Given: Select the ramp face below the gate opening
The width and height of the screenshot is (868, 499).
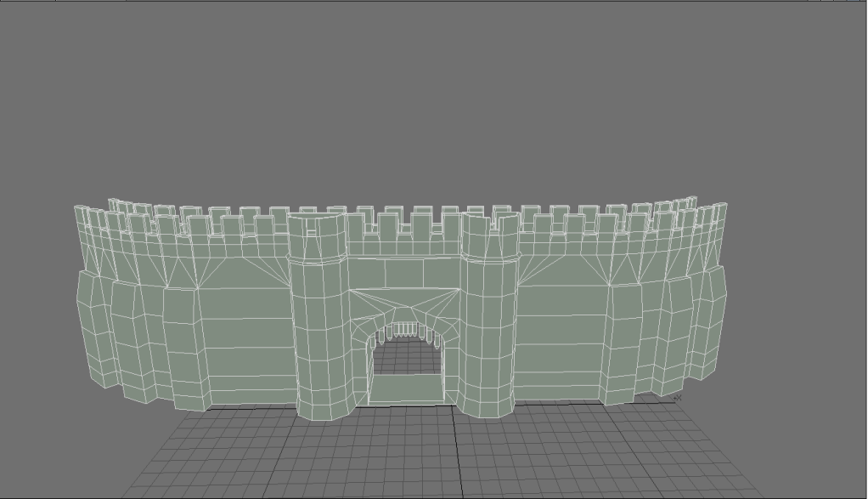Looking at the screenshot, I should (405, 389).
